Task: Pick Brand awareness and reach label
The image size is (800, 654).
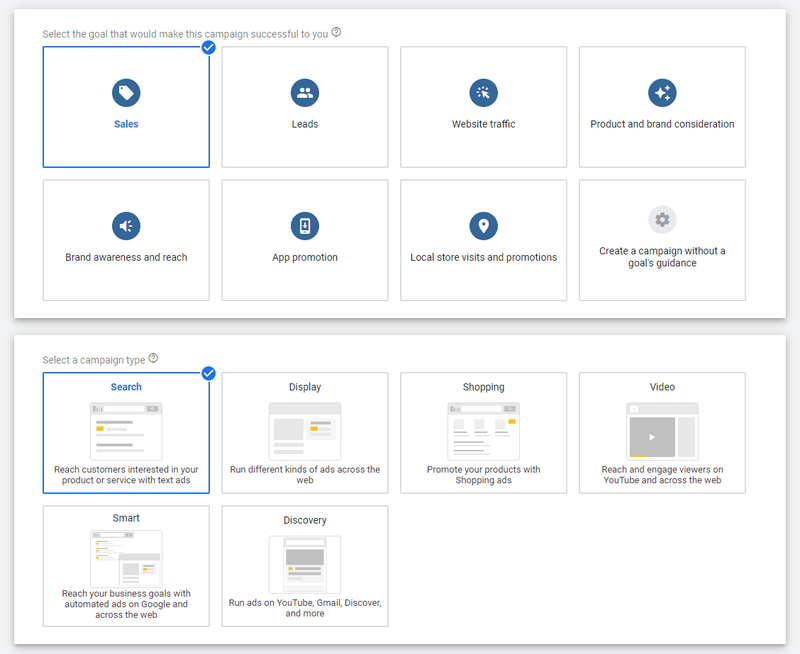Action: click(126, 257)
